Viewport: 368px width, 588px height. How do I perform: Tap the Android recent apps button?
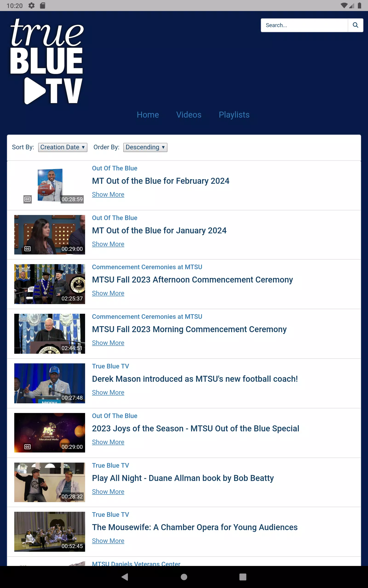pyautogui.click(x=243, y=577)
